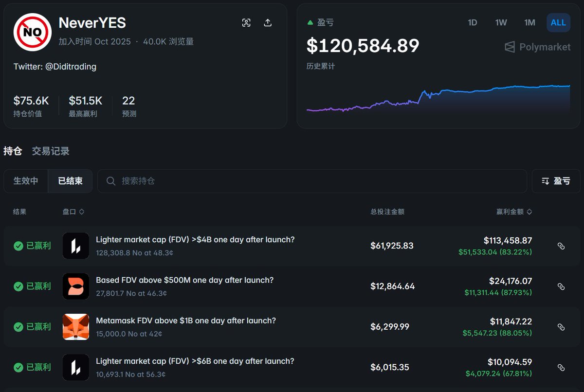This screenshot has width=584, height=392.
Task: Click the $6,015.35 bet amount
Action: (390, 367)
